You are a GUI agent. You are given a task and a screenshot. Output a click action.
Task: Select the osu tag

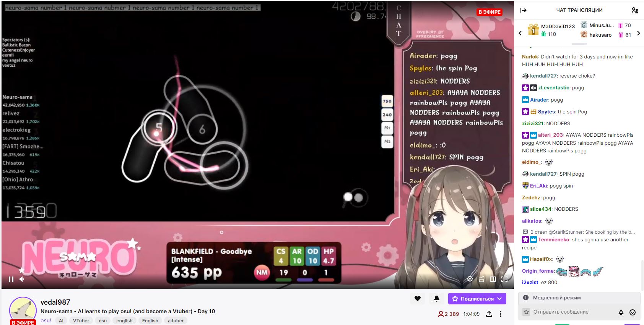click(x=103, y=320)
